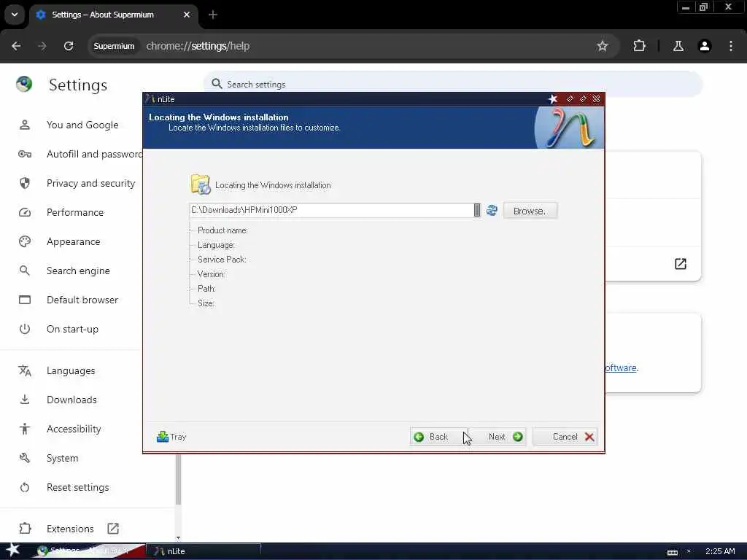747x560 pixels.
Task: Bookmark this page with the star icon
Action: pos(602,46)
